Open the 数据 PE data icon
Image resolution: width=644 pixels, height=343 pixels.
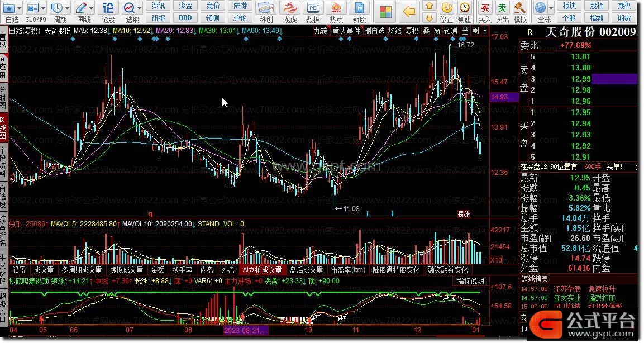point(313,8)
